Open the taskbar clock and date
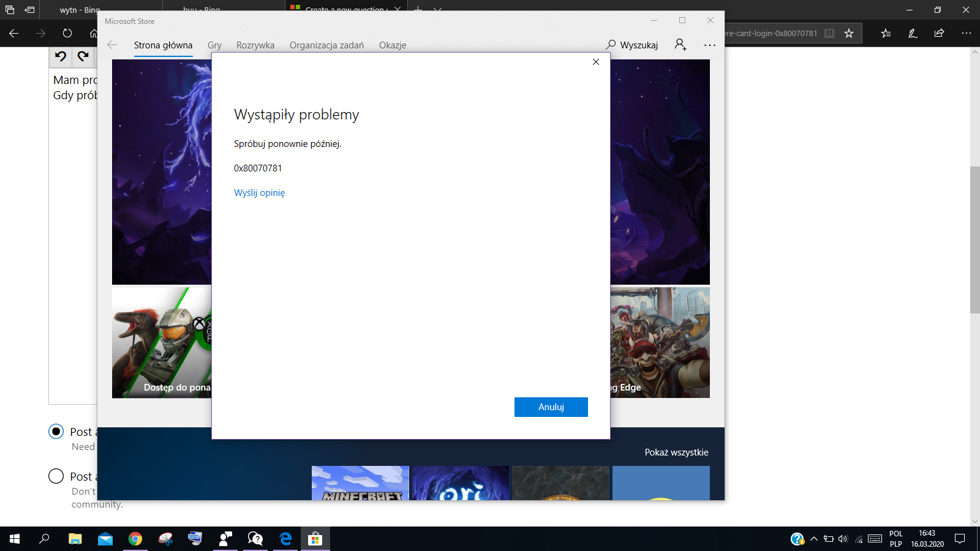 (927, 539)
